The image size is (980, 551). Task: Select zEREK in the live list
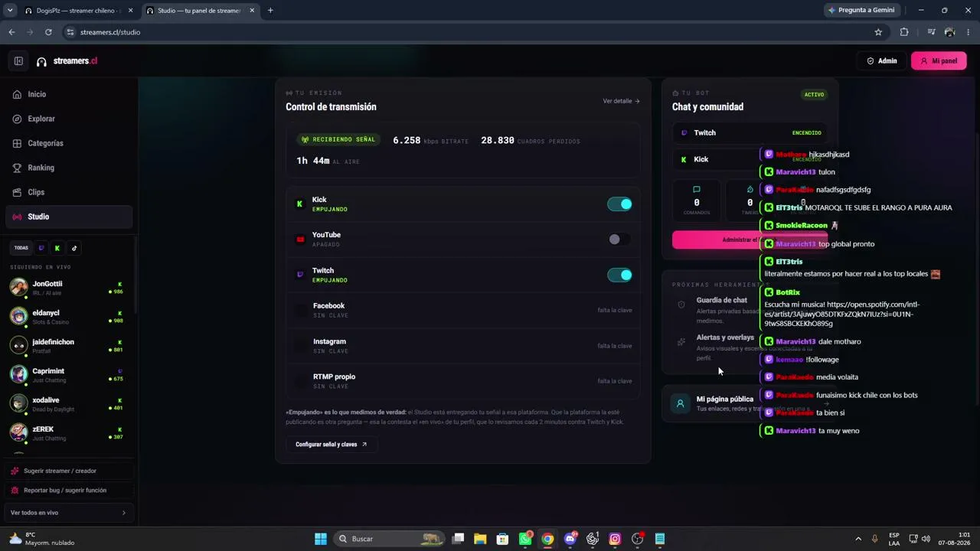tap(69, 432)
